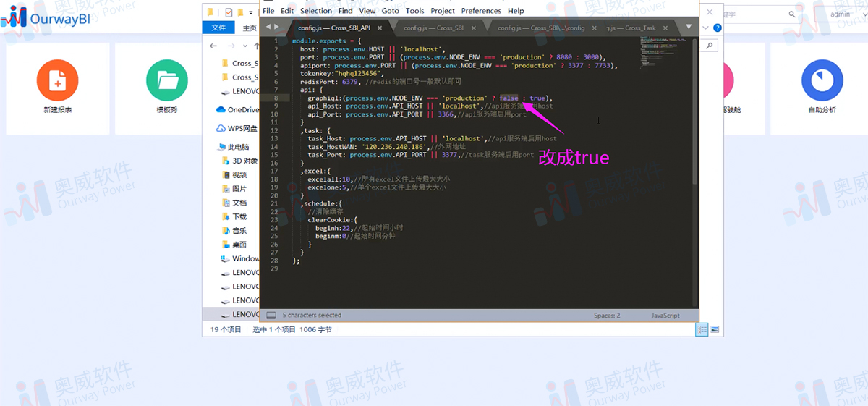Open the 主页 tab in File Explorer

250,28
